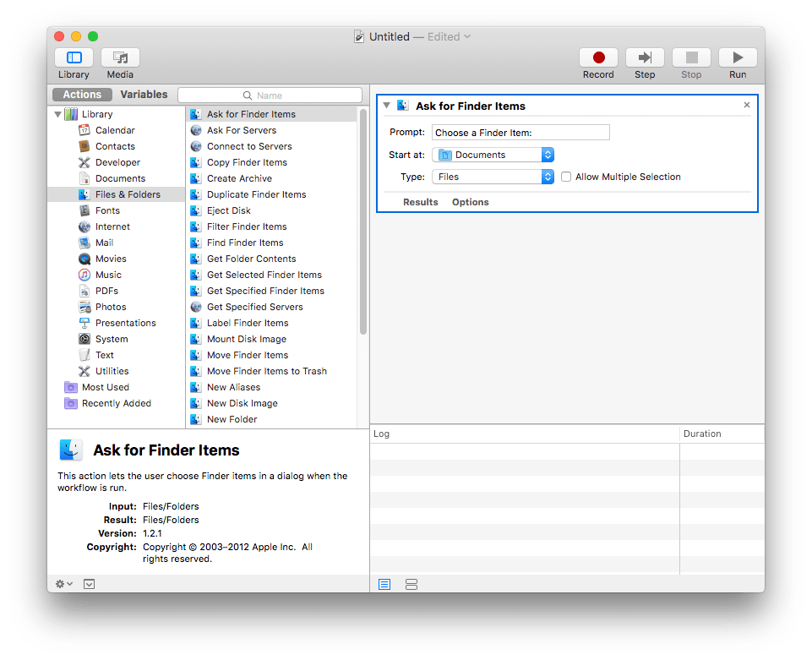Screen dimensions: 812x660
Task: Collapse the Ask for Finder Items action
Action: (386, 105)
